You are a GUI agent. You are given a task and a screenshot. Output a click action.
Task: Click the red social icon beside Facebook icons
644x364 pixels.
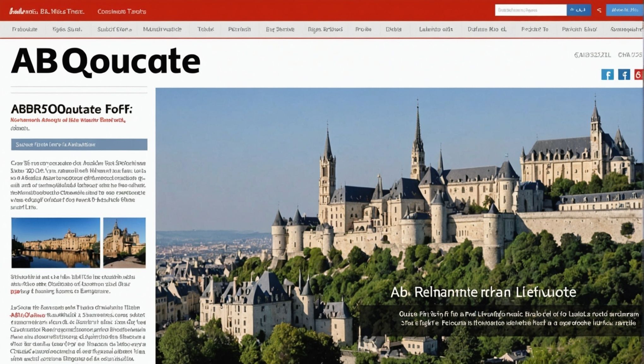pyautogui.click(x=639, y=75)
